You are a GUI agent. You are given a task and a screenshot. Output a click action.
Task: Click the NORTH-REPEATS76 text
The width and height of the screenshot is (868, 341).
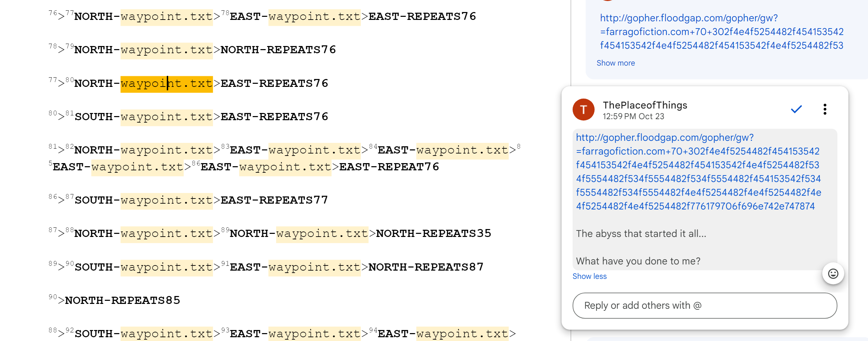[x=278, y=50]
